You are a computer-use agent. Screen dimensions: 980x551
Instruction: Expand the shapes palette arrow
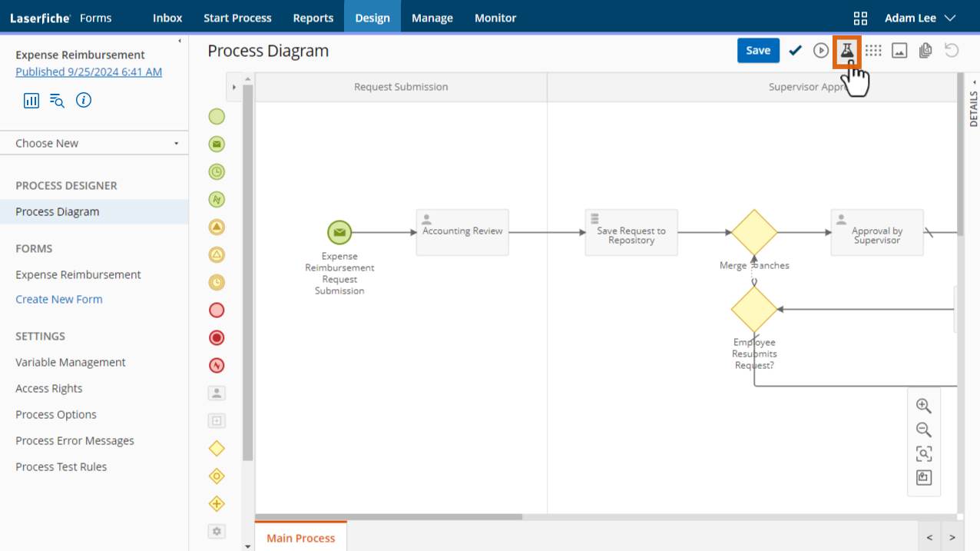point(234,87)
